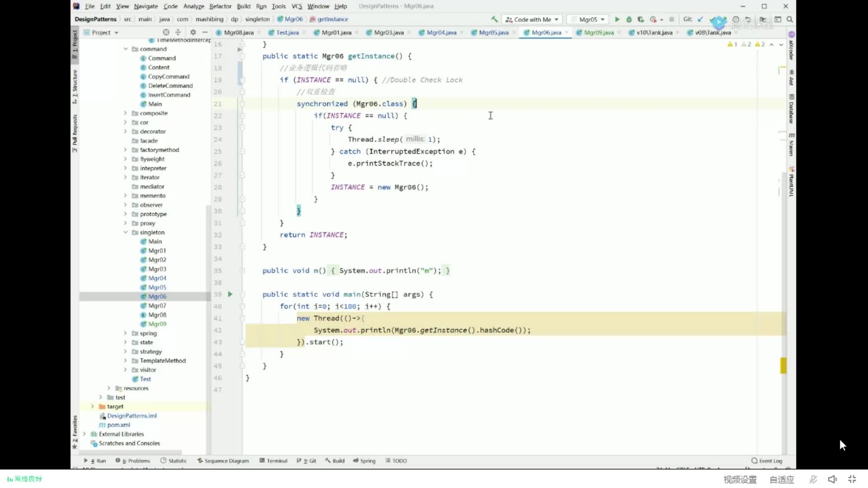
Task: Click the speaker volume icon in player bar
Action: point(832,479)
